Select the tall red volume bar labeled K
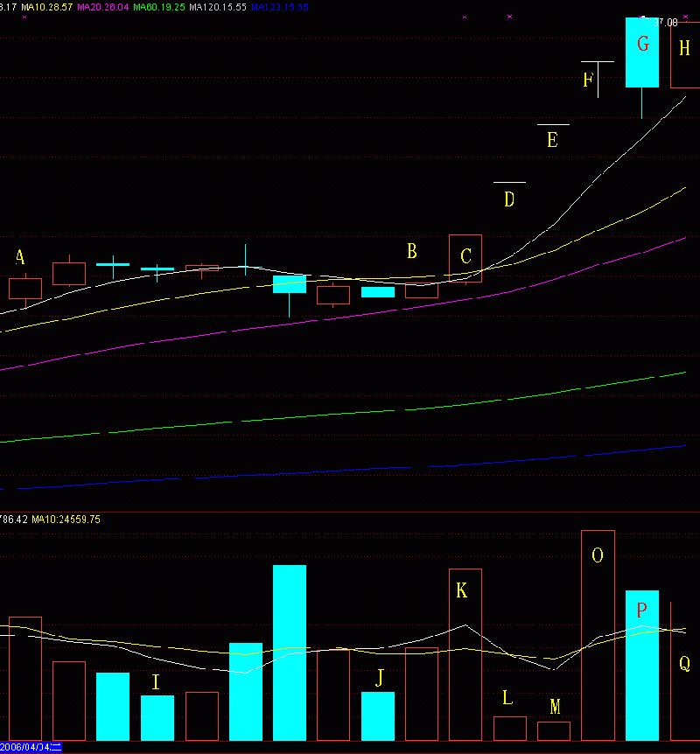 tap(465, 654)
